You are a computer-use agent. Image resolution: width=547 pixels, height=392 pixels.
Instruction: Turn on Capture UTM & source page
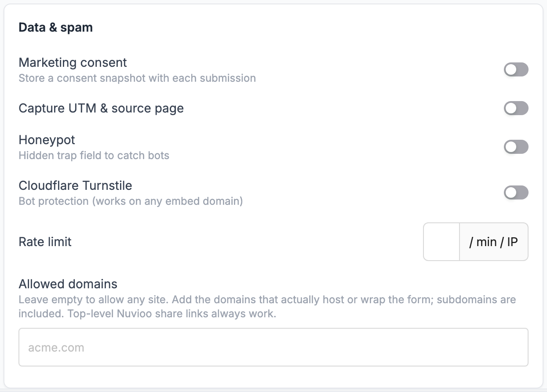coord(516,108)
